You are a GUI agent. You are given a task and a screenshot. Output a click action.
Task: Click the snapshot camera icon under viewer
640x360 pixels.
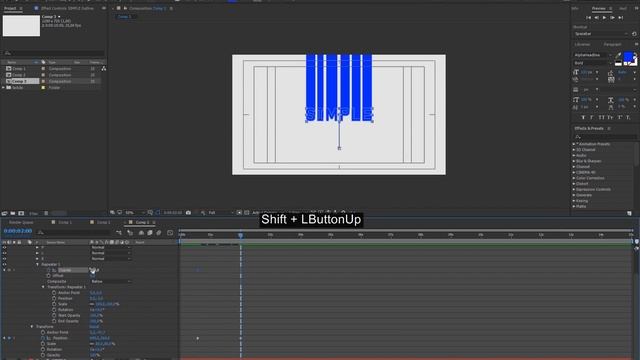coord(188,213)
